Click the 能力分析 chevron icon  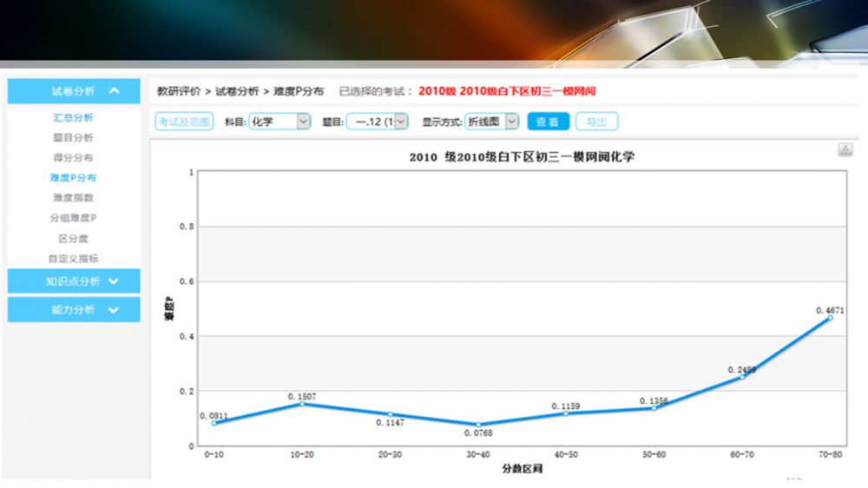[x=114, y=310]
